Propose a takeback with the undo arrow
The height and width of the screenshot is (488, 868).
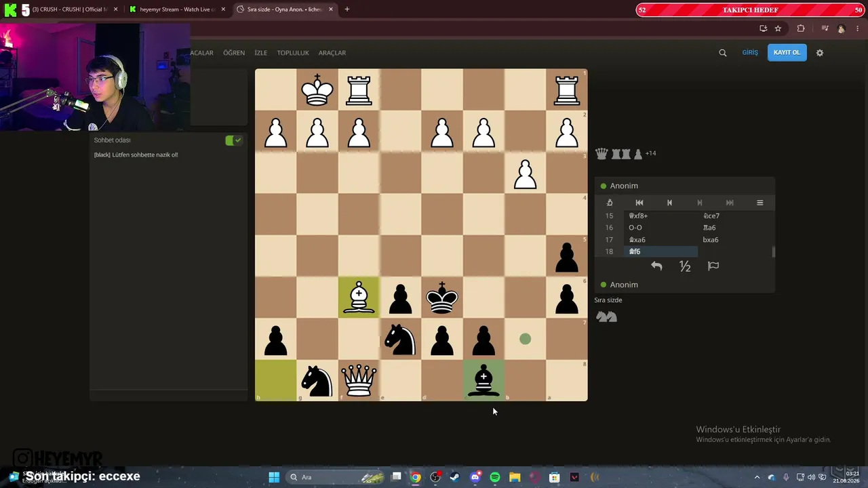click(x=656, y=266)
